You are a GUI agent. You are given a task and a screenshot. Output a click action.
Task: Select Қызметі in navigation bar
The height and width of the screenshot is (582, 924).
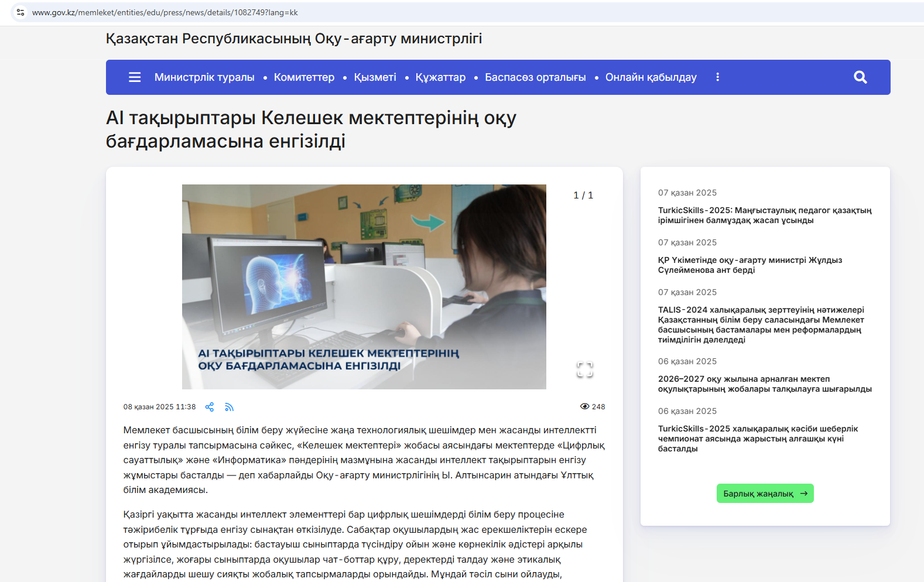375,77
